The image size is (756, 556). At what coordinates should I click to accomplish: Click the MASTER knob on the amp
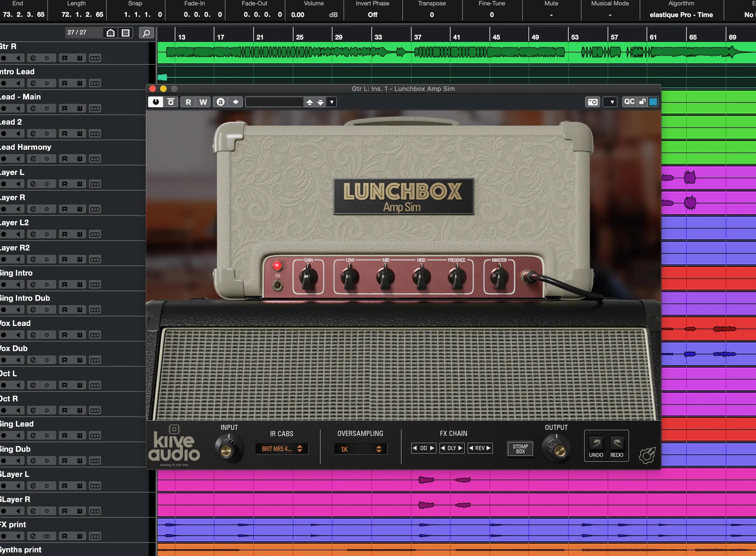tap(499, 277)
